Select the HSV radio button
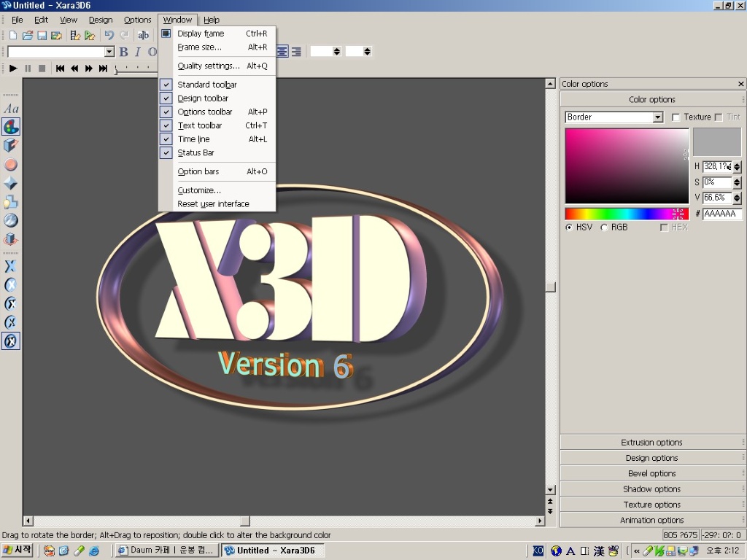This screenshot has height=560, width=747. coord(569,227)
